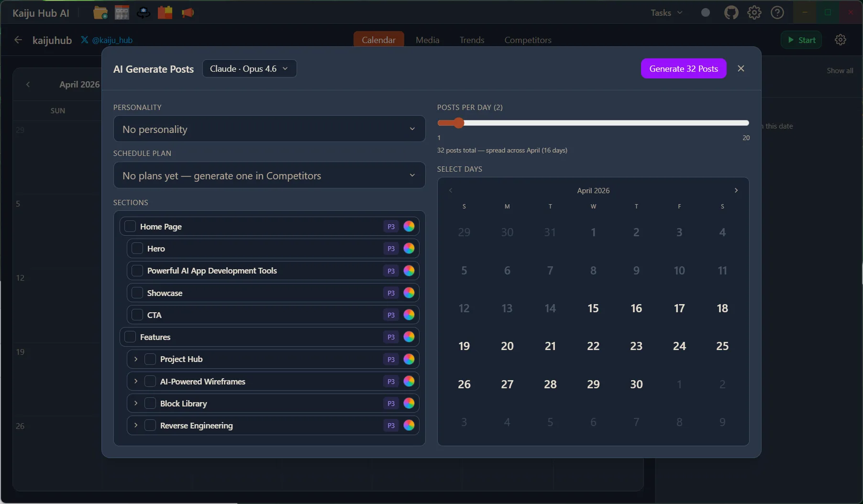This screenshot has width=863, height=504.
Task: Select the CTA section checkbox
Action: 137,315
